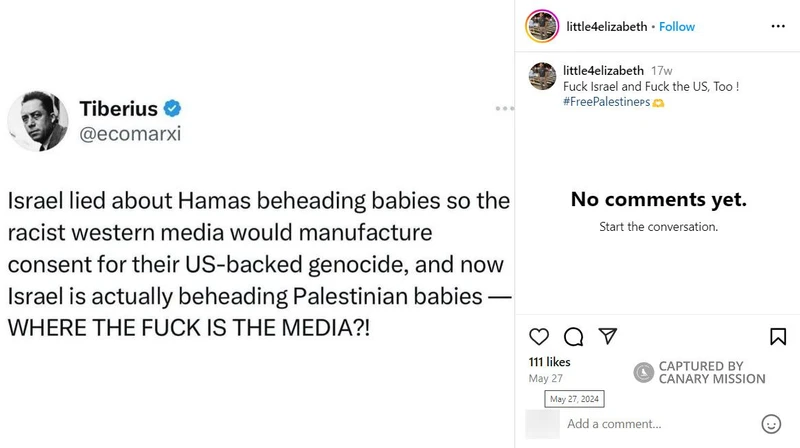Click the Canary Mission logo icon
Viewport: 800px width, 448px height.
point(643,373)
